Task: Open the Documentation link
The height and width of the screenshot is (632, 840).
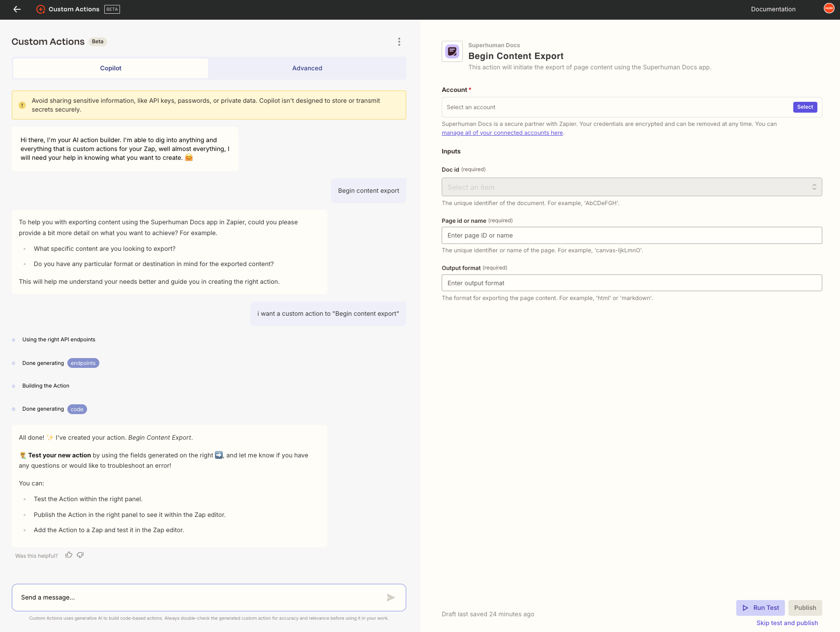Action: pyautogui.click(x=773, y=9)
